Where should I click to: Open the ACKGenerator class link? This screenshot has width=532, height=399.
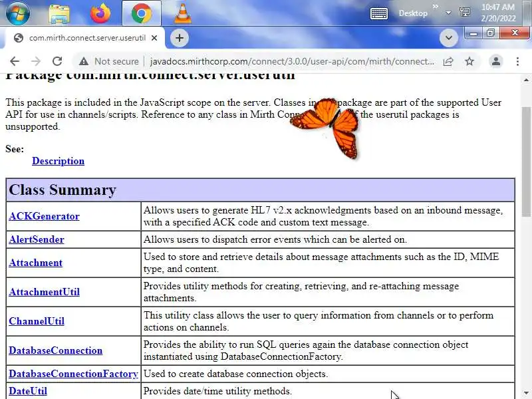click(x=44, y=216)
